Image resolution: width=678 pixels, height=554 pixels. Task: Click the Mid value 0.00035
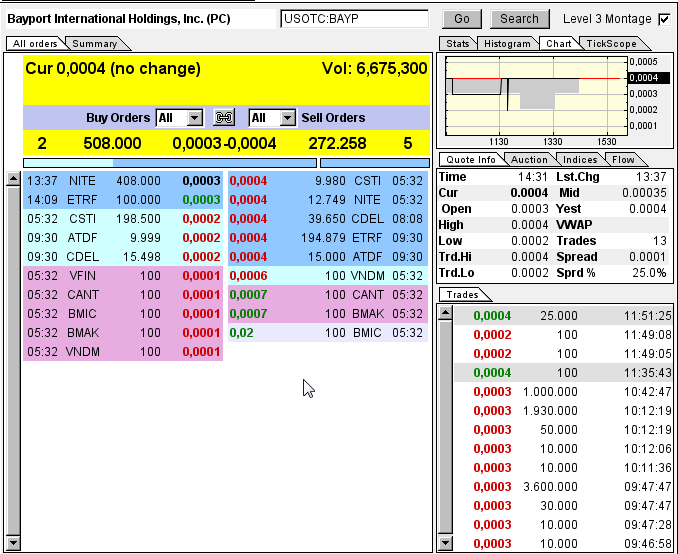[644, 193]
